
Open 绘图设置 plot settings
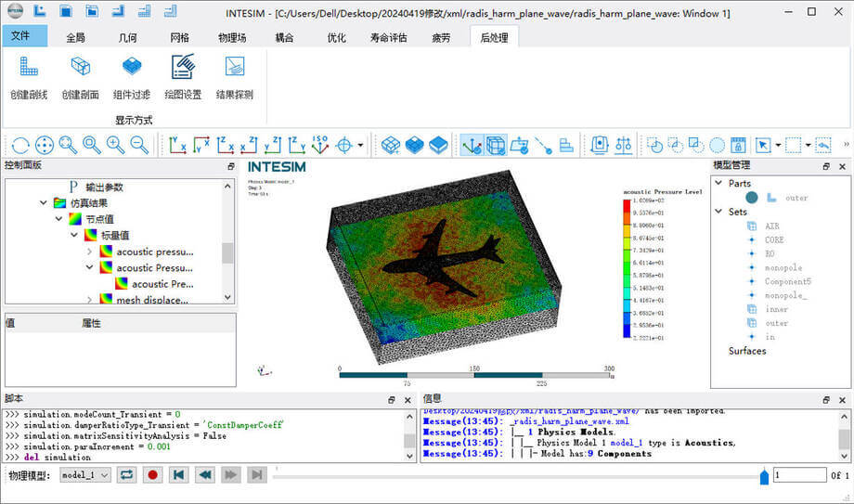tap(183, 69)
